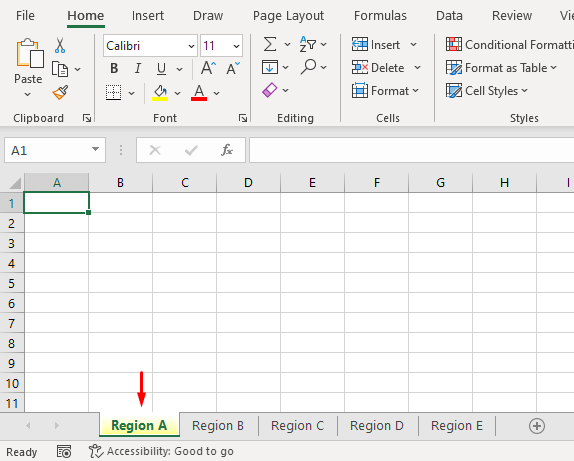Switch to Region D sheet
This screenshot has width=574, height=461.
(x=377, y=426)
